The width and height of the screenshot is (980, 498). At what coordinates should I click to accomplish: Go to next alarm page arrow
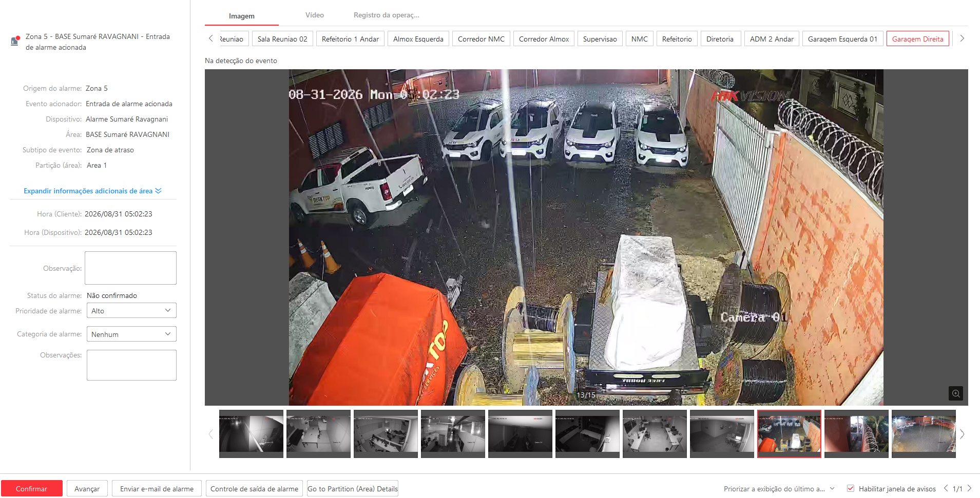point(969,488)
